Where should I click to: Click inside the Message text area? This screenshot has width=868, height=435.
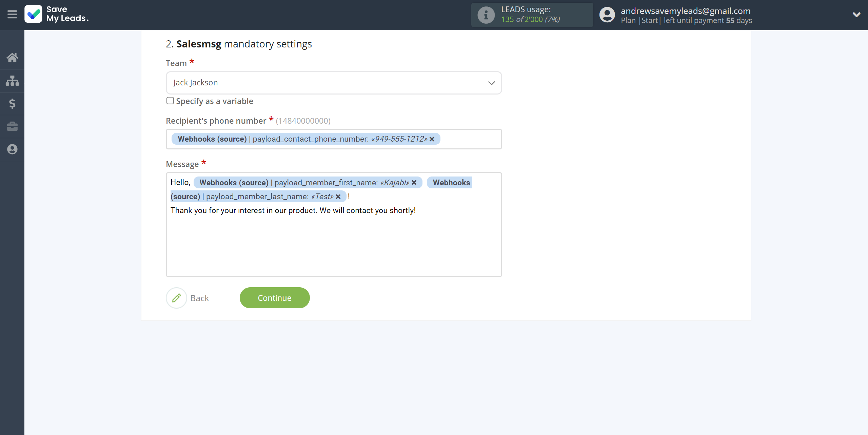[334, 224]
